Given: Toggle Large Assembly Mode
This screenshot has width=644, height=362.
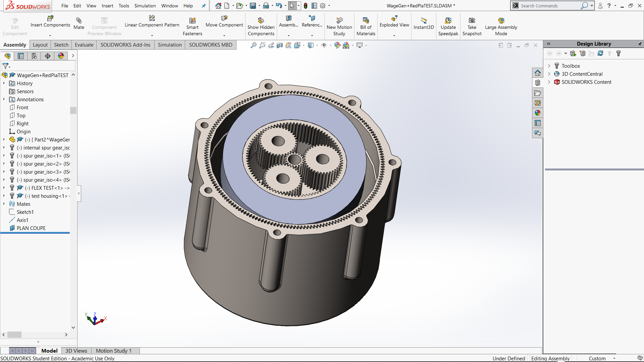Looking at the screenshot, I should tap(501, 21).
